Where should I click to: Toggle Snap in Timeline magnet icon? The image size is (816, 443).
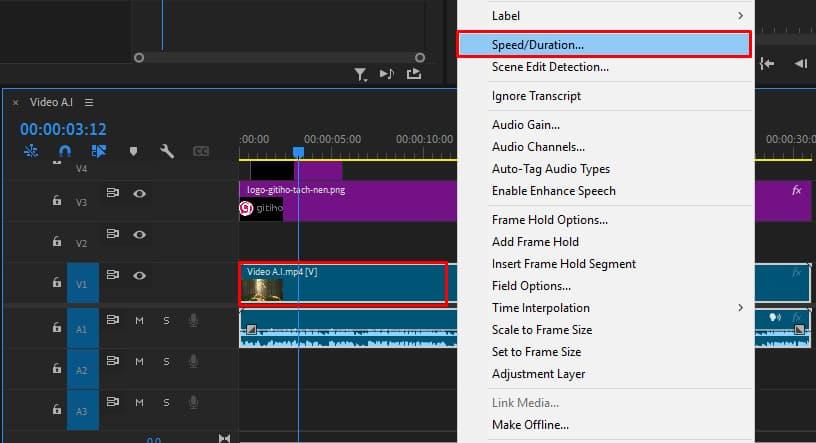65,151
